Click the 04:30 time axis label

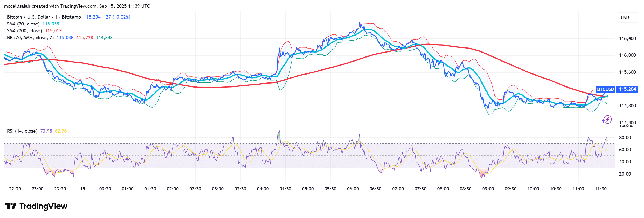pos(285,189)
